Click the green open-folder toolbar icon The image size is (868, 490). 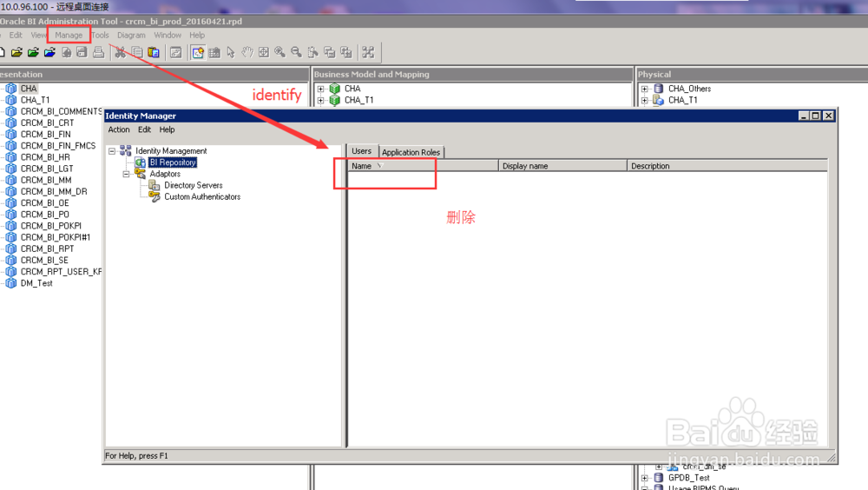pos(33,53)
